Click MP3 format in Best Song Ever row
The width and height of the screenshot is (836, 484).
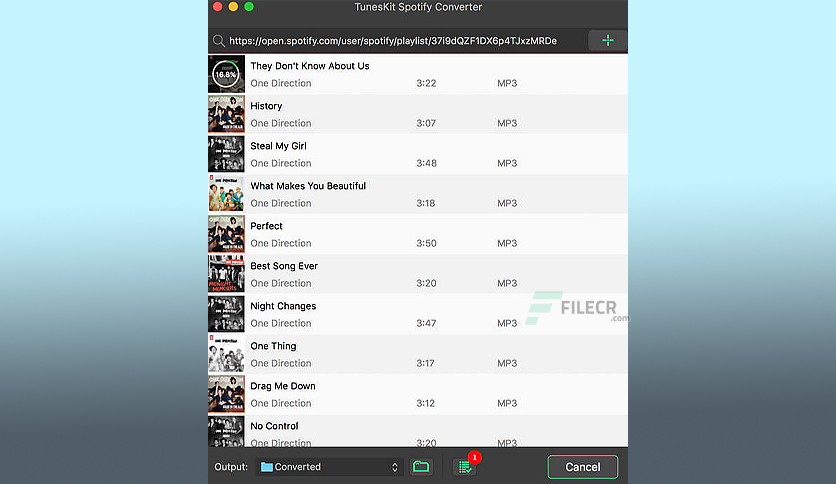(x=507, y=283)
